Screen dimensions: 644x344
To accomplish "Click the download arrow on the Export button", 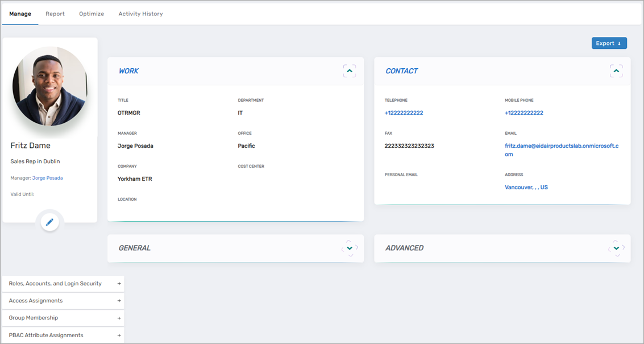I will point(619,43).
